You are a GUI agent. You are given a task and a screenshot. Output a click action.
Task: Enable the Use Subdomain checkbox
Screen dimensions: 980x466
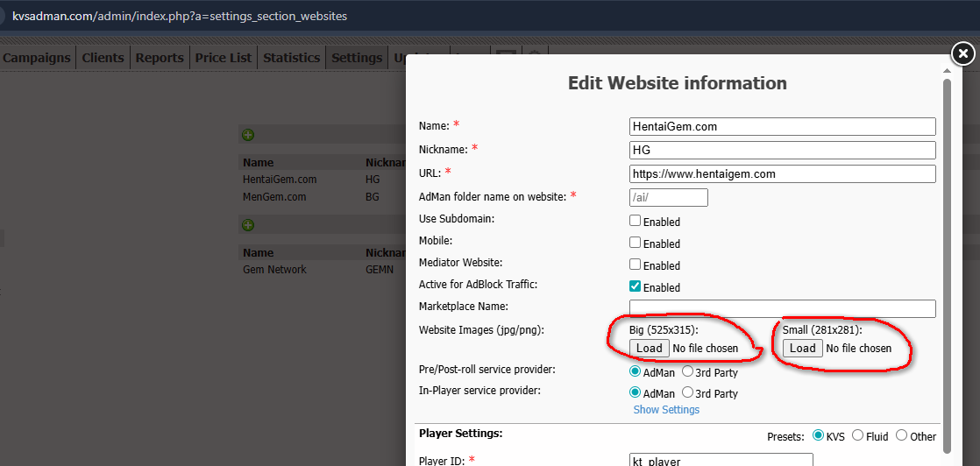[636, 222]
